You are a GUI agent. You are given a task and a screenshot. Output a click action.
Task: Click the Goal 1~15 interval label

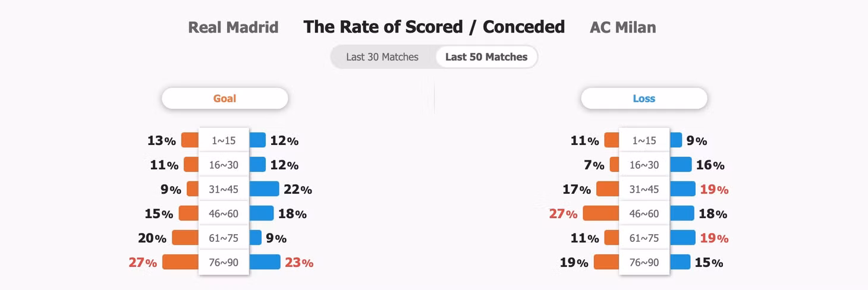click(x=224, y=140)
